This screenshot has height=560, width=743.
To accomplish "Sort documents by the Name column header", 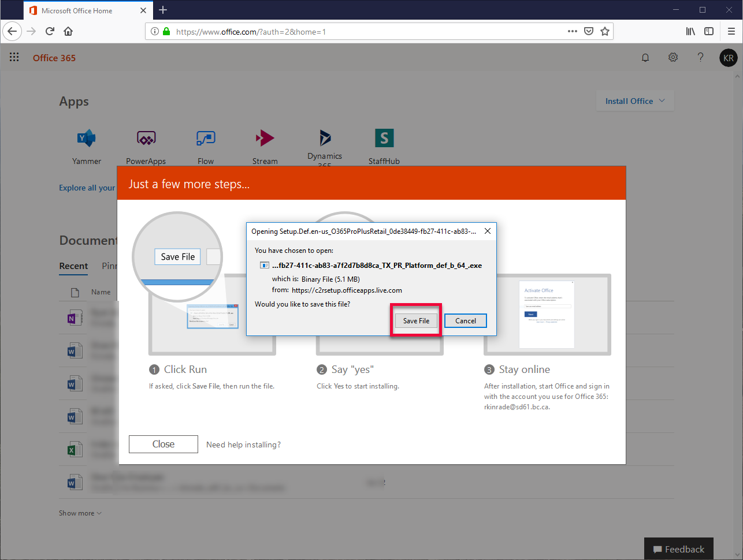I will (101, 292).
